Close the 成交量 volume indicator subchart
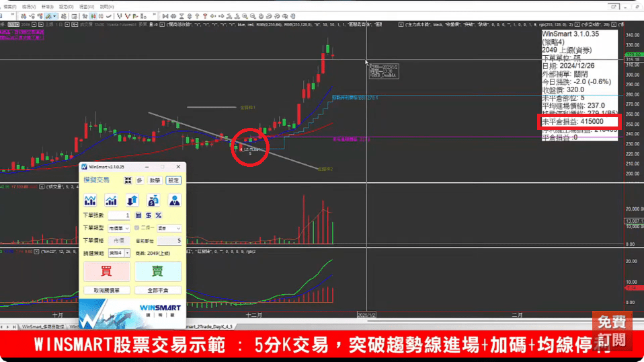This screenshot has width=644, height=362. point(42,186)
